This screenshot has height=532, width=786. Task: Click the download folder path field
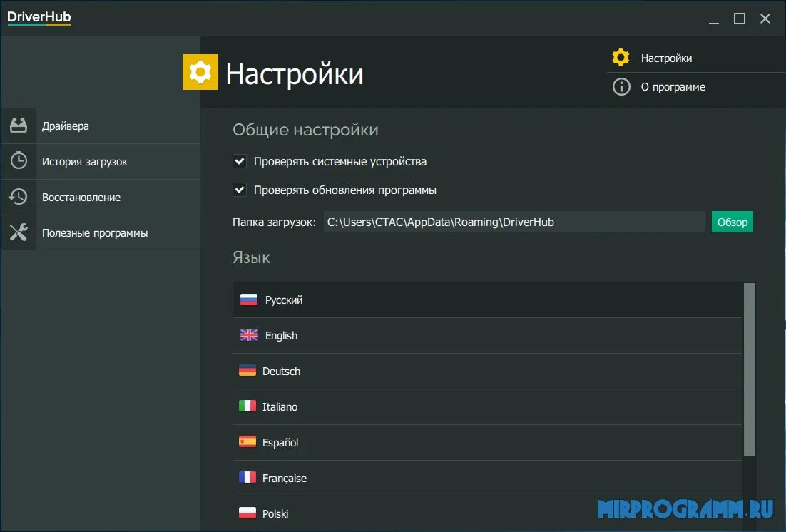(514, 222)
